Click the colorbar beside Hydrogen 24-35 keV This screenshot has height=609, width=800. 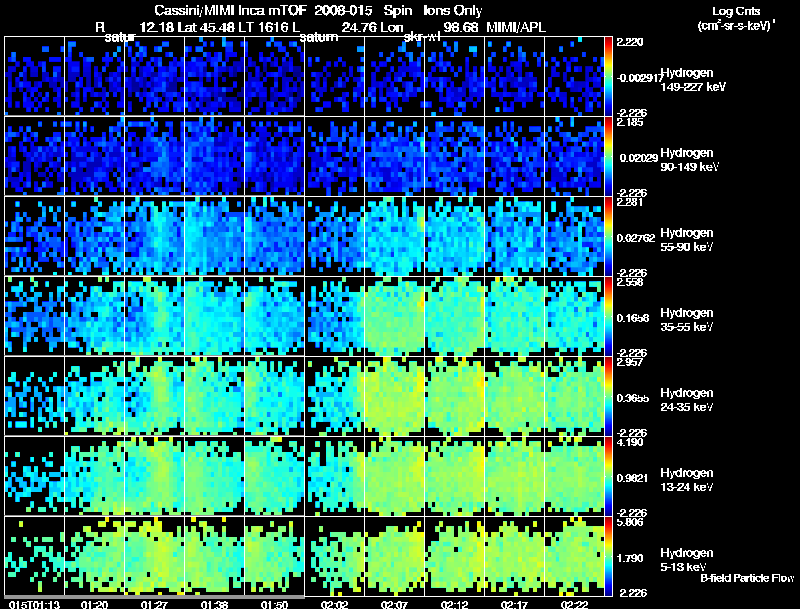click(608, 396)
